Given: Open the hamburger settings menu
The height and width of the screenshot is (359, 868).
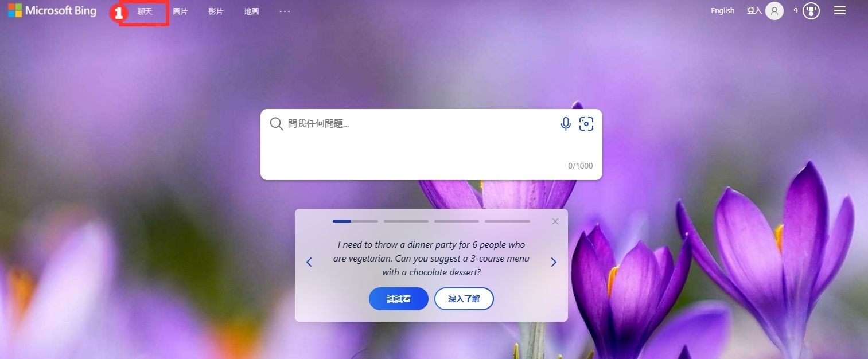Looking at the screenshot, I should click(840, 10).
